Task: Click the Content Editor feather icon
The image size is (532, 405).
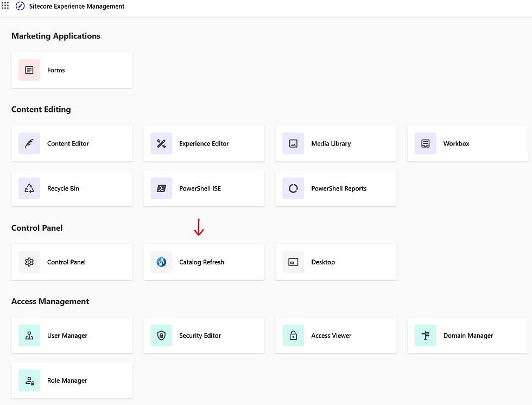Action: click(x=29, y=143)
